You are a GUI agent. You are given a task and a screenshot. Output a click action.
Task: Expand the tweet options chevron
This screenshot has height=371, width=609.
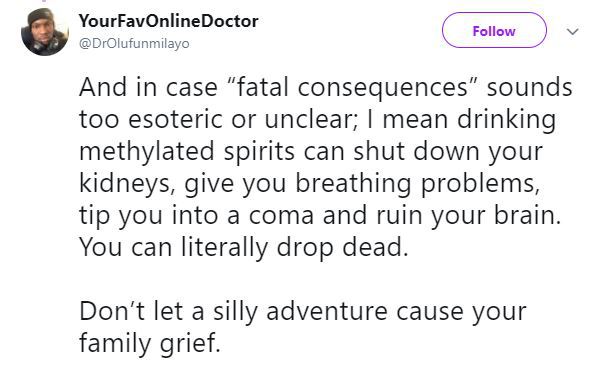[572, 31]
